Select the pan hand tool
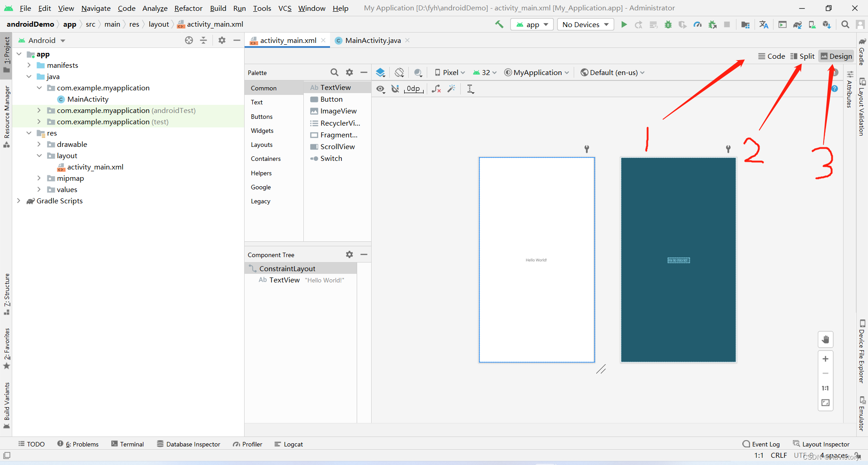The width and height of the screenshot is (868, 465). [x=826, y=339]
